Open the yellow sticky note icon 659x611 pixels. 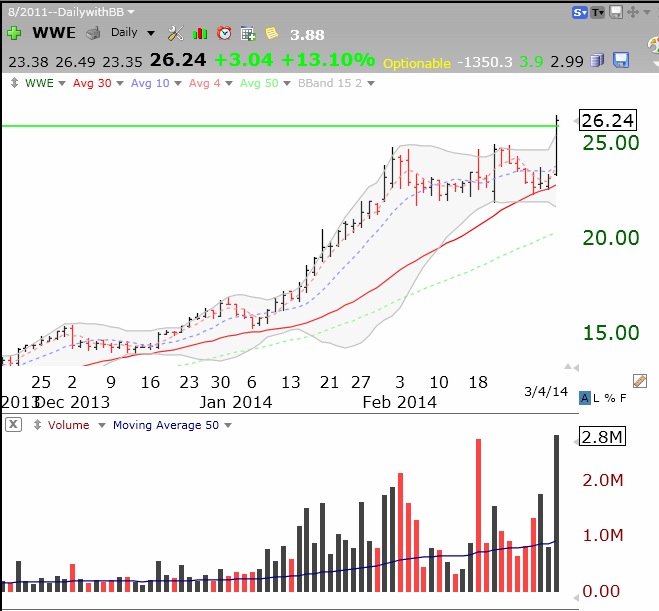pos(272,33)
